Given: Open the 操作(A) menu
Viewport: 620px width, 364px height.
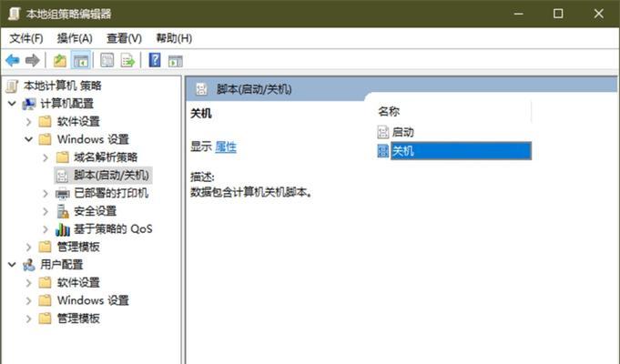Looking at the screenshot, I should [x=75, y=38].
